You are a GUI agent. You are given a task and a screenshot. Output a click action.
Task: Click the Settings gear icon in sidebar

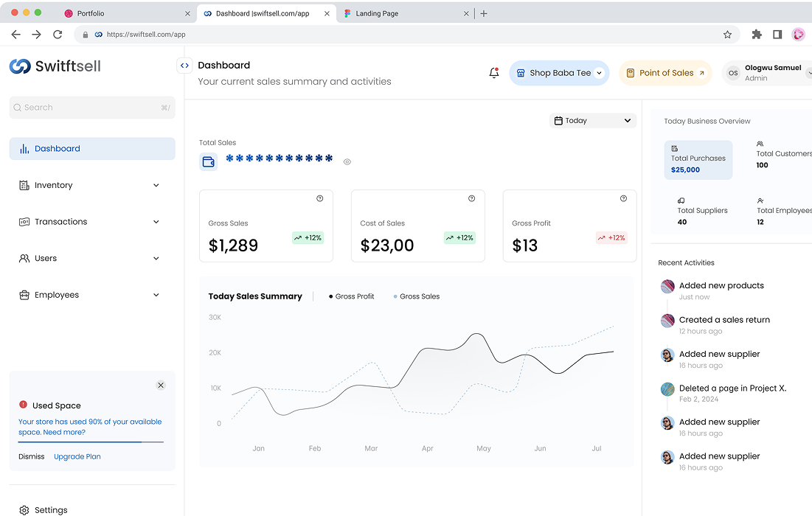tap(24, 510)
